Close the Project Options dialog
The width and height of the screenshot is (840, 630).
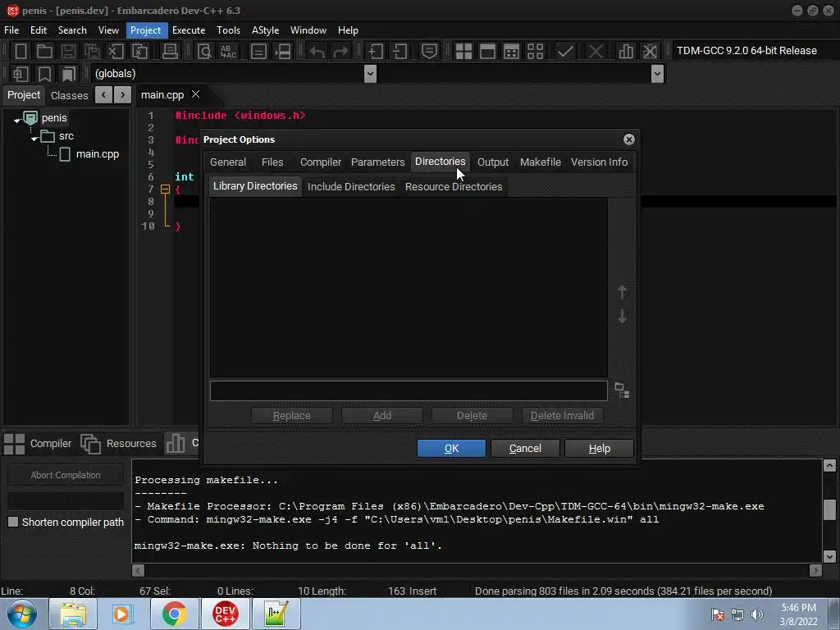(629, 139)
